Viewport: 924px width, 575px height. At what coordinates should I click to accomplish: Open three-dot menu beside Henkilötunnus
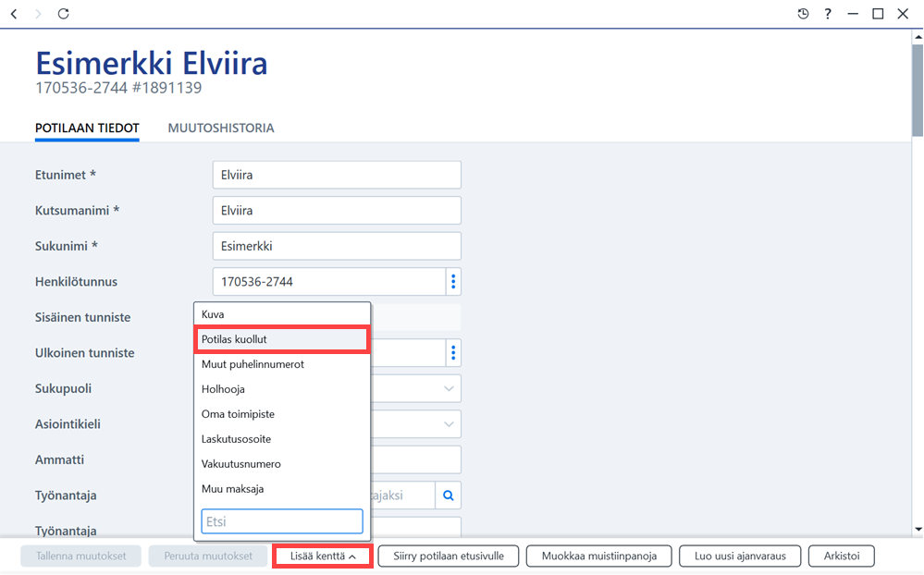453,282
